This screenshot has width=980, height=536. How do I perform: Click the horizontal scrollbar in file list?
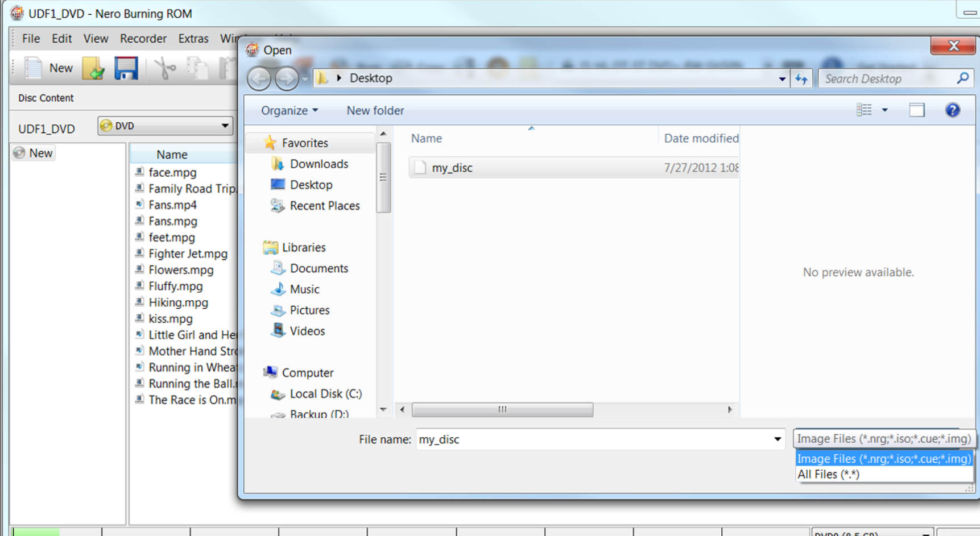pyautogui.click(x=502, y=409)
